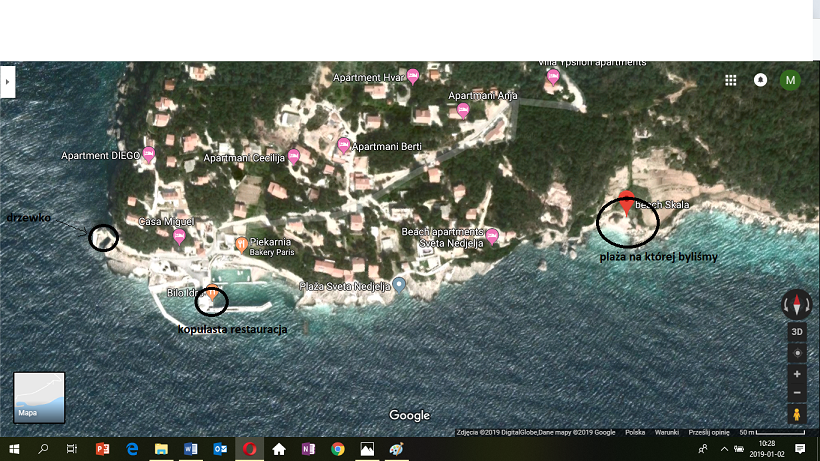This screenshot has height=461, width=820.
Task: Zoom out with minus button
Action: pos(797,392)
